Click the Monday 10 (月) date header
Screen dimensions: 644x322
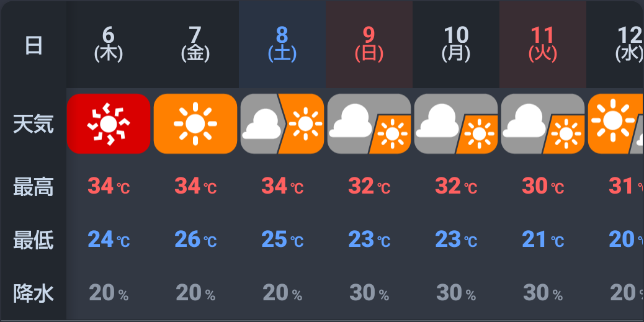(x=456, y=44)
